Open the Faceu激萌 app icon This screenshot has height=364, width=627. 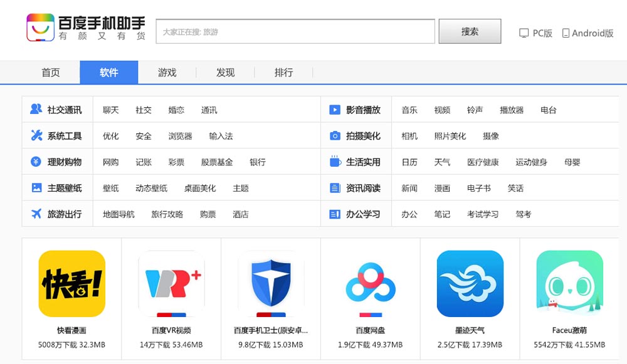coord(569,284)
